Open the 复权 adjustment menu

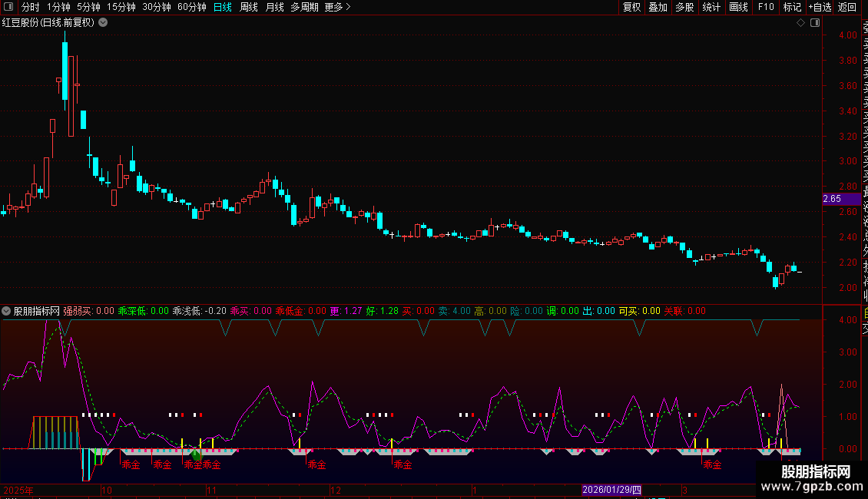point(631,8)
